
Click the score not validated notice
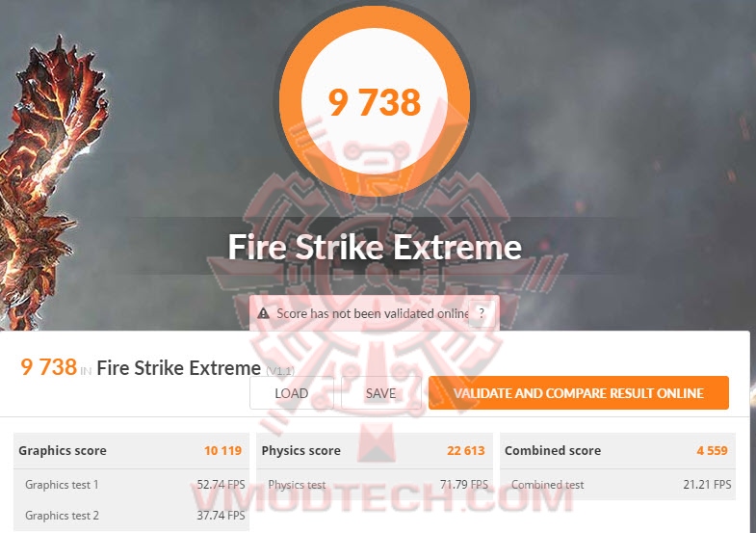point(372,313)
